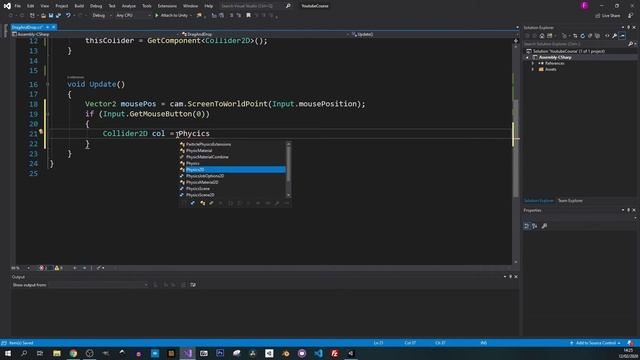Image resolution: width=640 pixels, height=360 pixels.
Task: Expand the References node
Action: (x=533, y=64)
